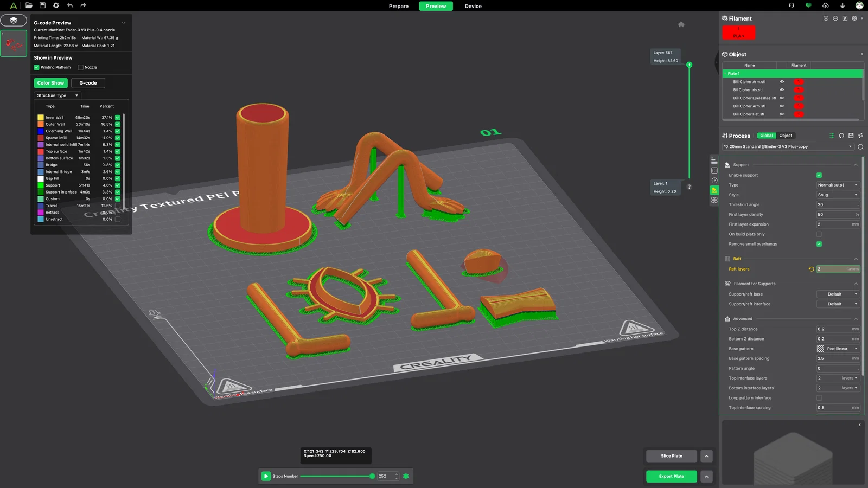This screenshot has height=488, width=868.
Task: Open preferences via the top gear icon
Action: click(x=56, y=5)
